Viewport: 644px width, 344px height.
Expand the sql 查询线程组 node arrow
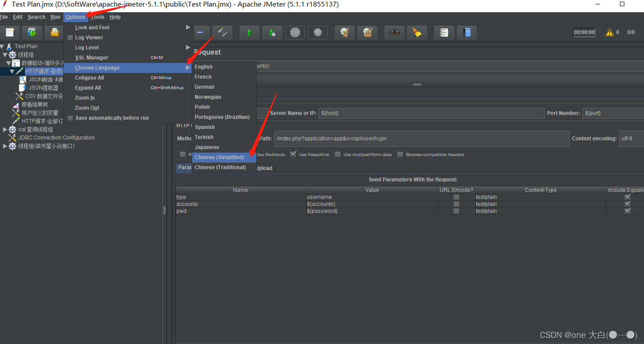[5, 129]
